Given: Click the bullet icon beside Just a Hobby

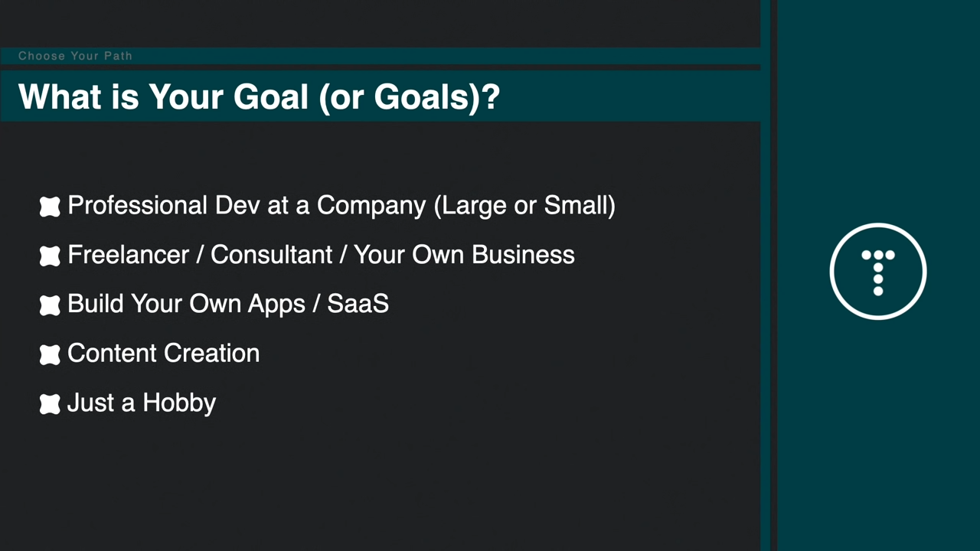Looking at the screenshot, I should [50, 404].
